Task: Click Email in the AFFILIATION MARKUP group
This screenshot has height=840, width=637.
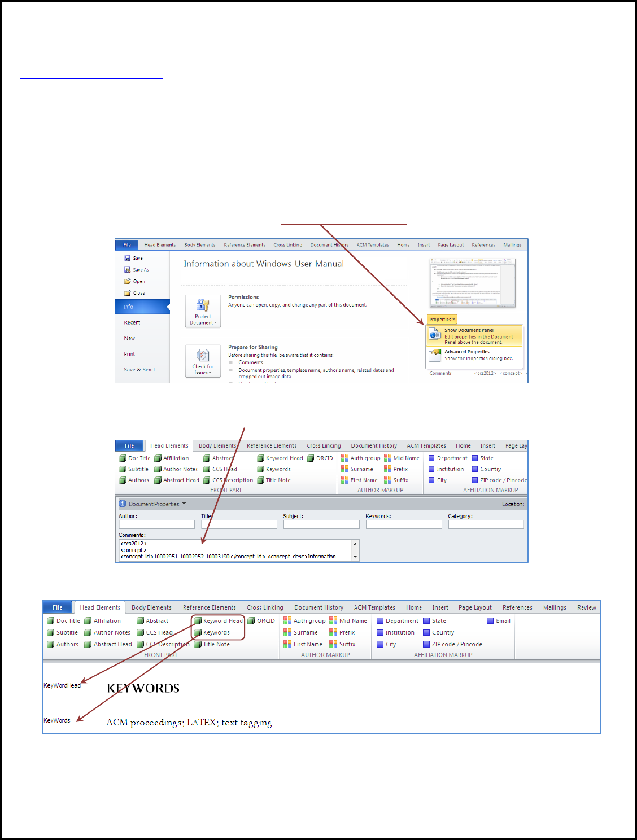Action: 499,621
